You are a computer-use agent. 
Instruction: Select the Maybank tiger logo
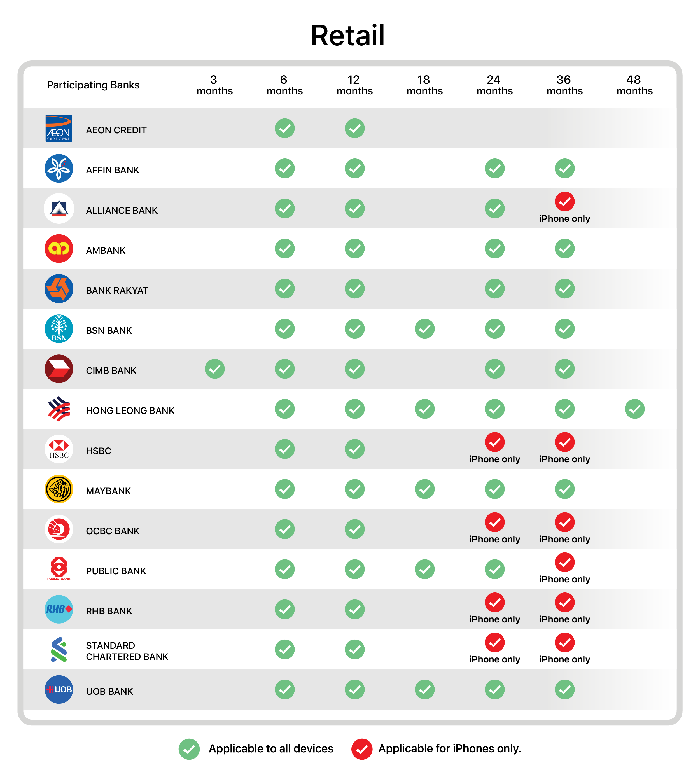click(x=59, y=489)
